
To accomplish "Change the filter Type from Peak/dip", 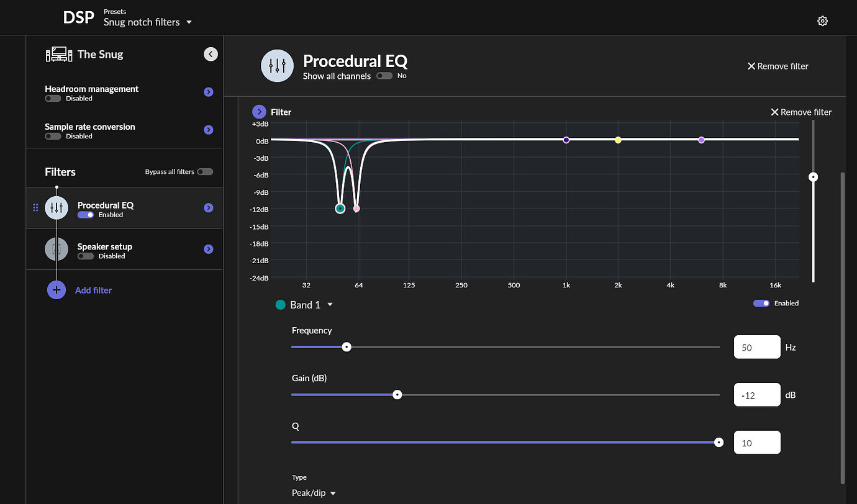I will (314, 492).
